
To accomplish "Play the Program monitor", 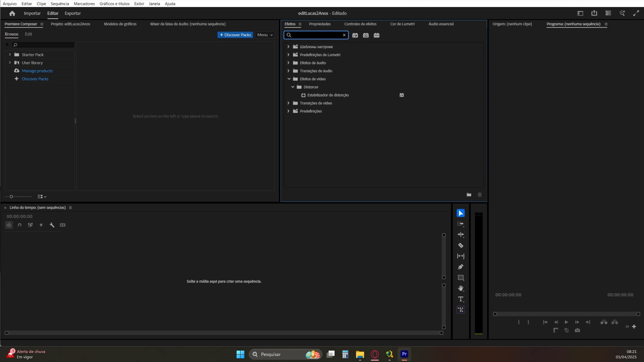I will pos(566,322).
